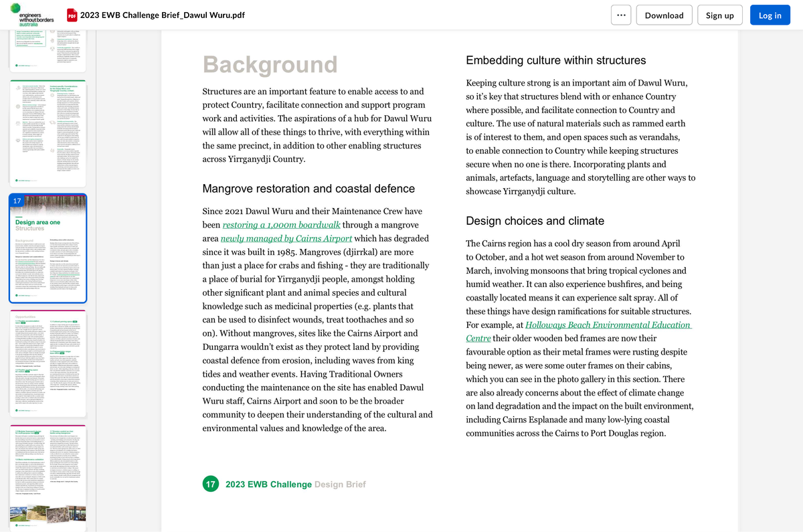803x532 pixels.
Task: Follow the Holloways Beach Environmental Education link
Action: 608,325
